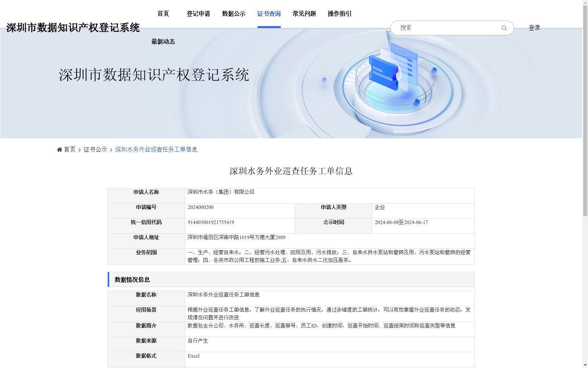Select the 证书查询 navigation tab
The image size is (588, 368).
point(269,14)
